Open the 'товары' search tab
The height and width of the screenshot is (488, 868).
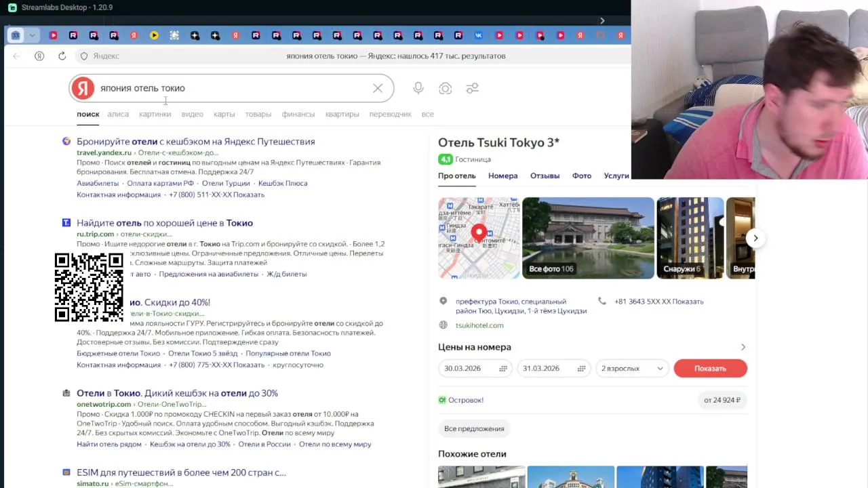click(258, 114)
